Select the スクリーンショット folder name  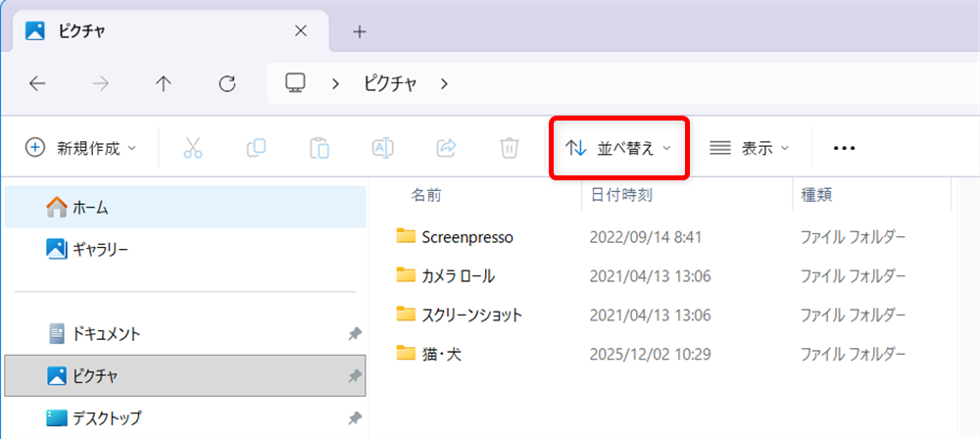[x=472, y=316]
